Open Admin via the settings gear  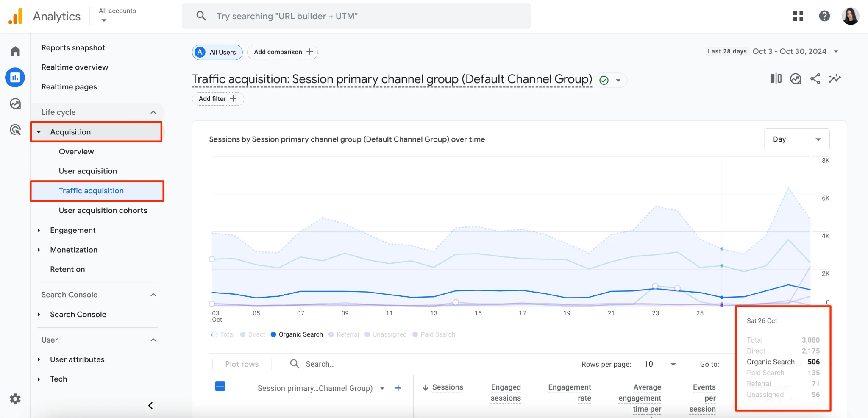(x=15, y=398)
